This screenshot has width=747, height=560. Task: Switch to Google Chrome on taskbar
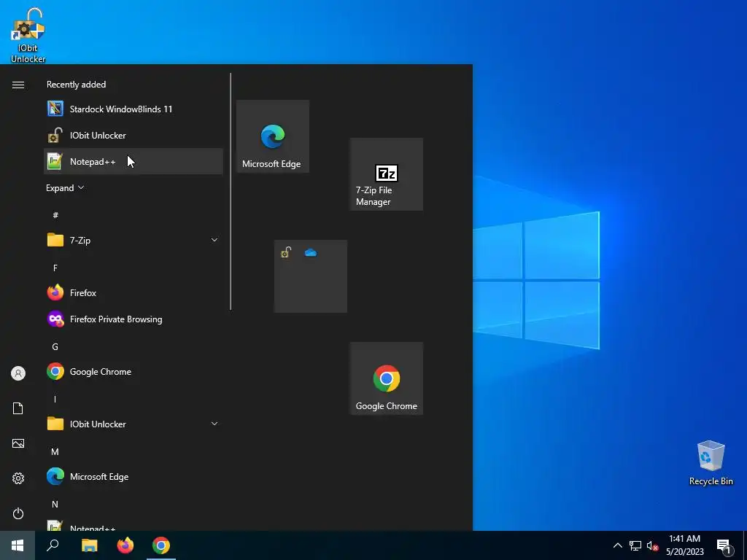(x=161, y=545)
